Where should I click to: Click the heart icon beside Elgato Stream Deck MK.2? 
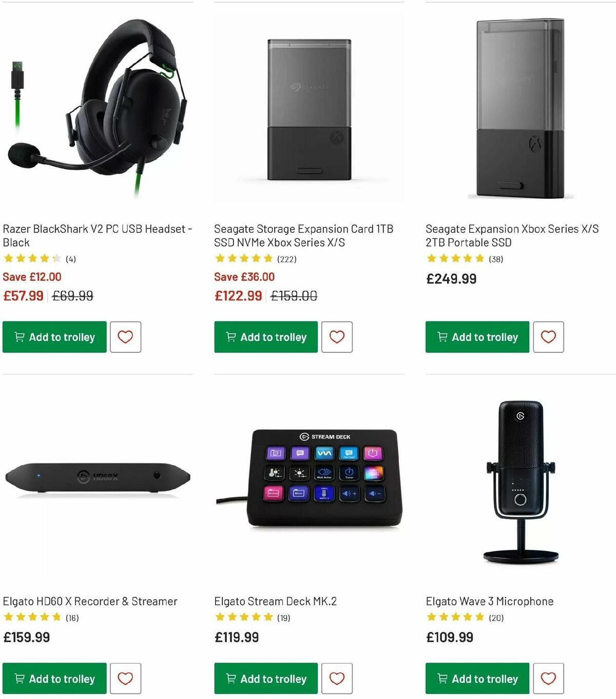[x=337, y=678]
